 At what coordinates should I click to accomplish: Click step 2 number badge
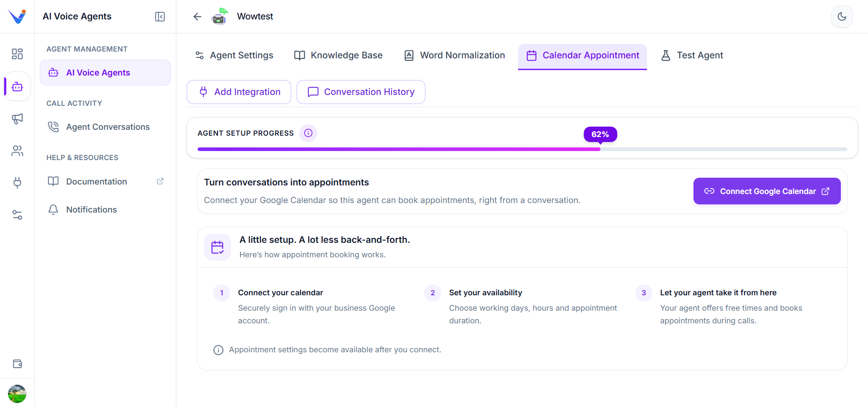point(433,293)
